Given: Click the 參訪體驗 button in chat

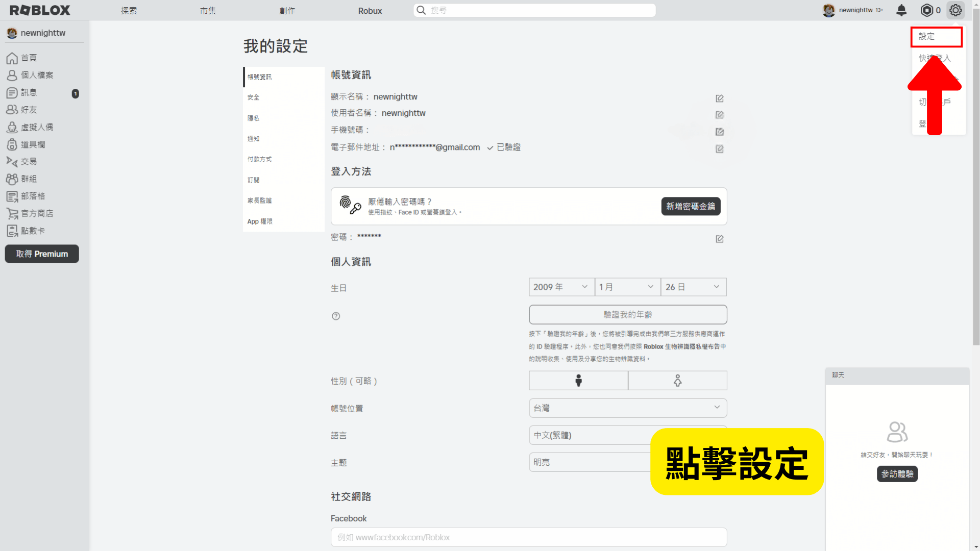Looking at the screenshot, I should tap(897, 474).
